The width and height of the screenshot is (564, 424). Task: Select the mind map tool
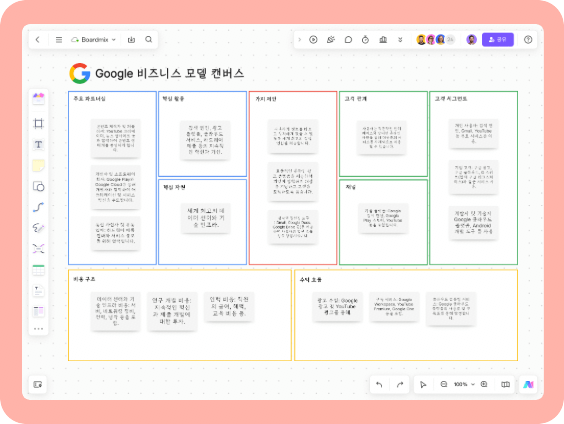coord(38,249)
